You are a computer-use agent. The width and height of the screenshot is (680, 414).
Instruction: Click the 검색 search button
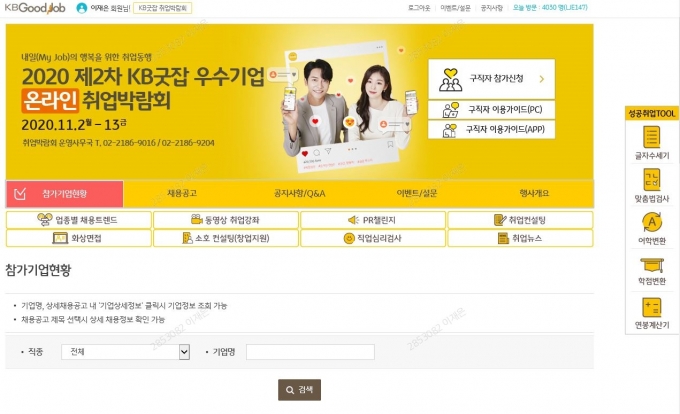click(299, 390)
